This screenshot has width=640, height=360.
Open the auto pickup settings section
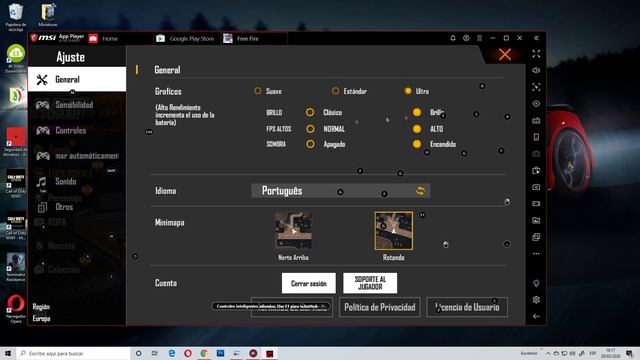point(77,156)
